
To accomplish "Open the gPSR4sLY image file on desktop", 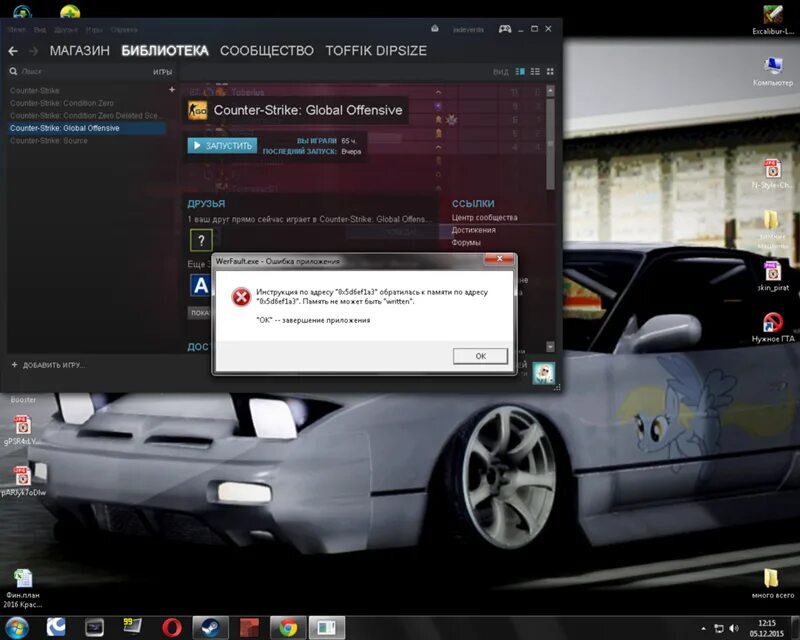I will 21,430.
